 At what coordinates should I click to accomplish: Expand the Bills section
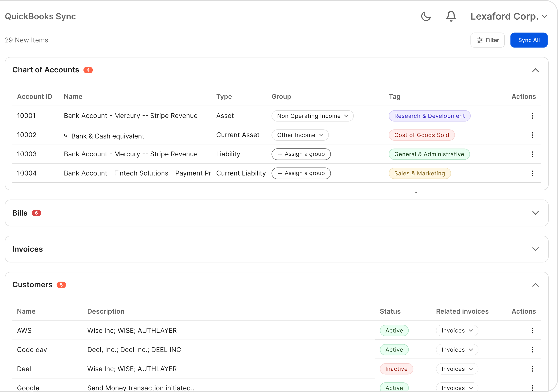coord(535,213)
